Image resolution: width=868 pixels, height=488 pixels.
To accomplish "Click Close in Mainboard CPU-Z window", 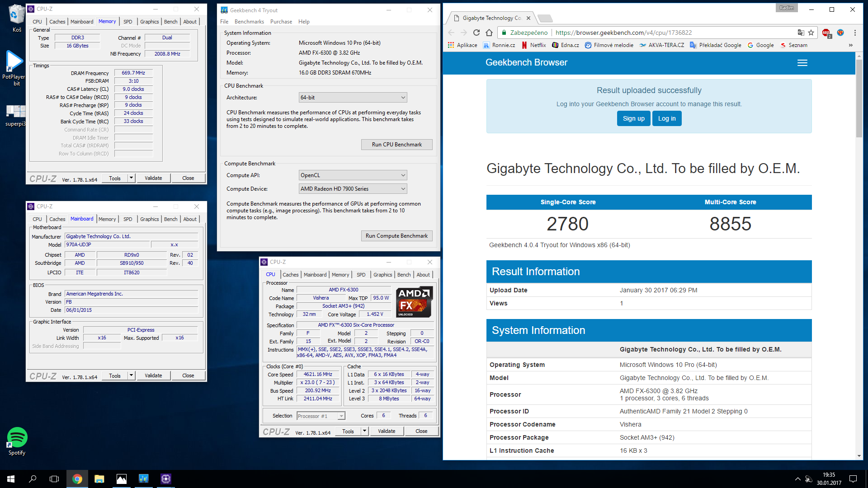I will (188, 375).
